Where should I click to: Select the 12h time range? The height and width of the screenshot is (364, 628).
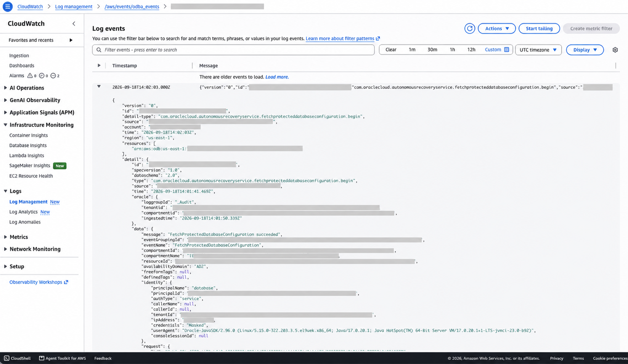pos(471,50)
